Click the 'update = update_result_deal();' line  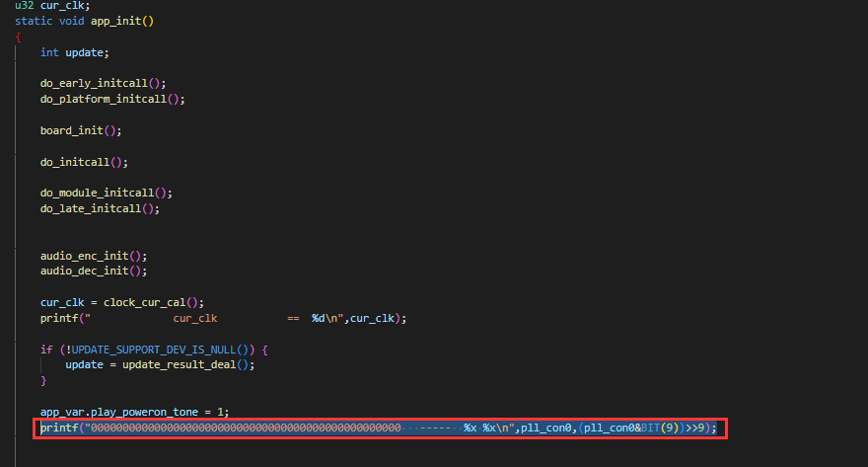[x=160, y=365]
